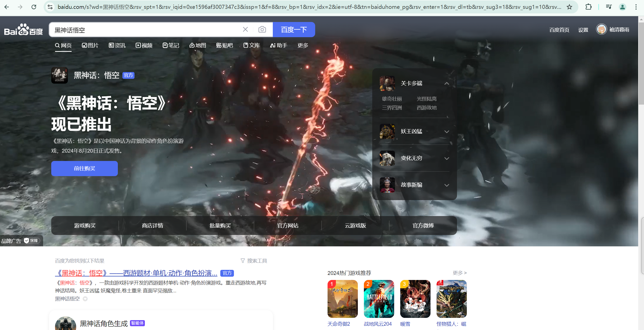The width and height of the screenshot is (644, 330).
Task: Open the 搜索工具 filter
Action: click(x=254, y=261)
